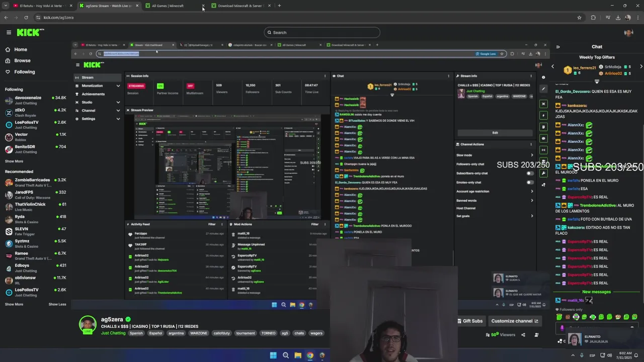
Task: Open Just Chatting category link under ag5zera
Action: (113, 333)
